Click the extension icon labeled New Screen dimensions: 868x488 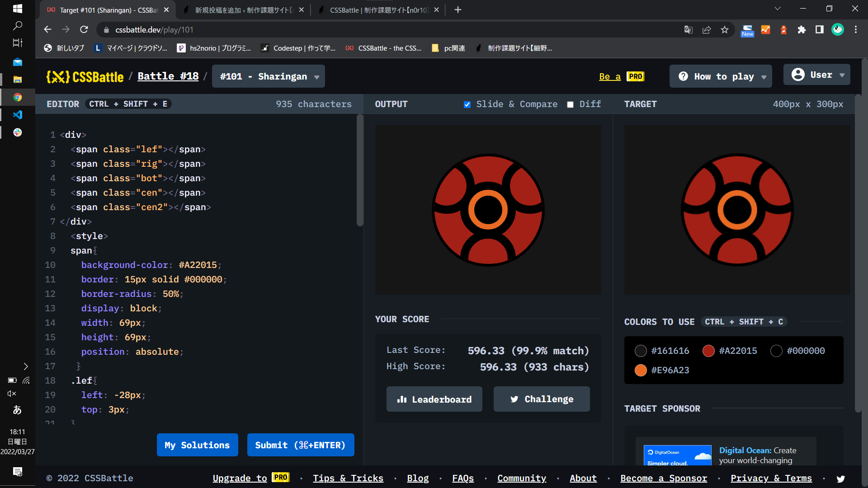pos(747,31)
